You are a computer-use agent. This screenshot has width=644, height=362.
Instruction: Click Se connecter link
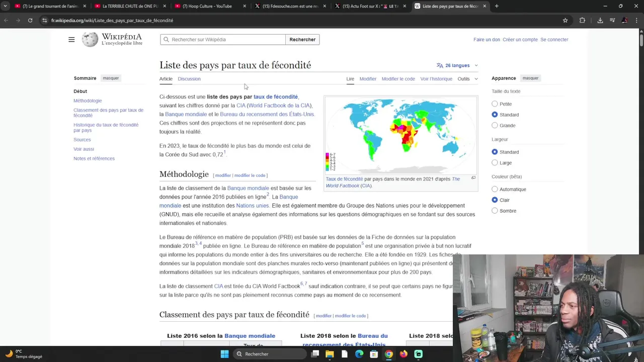[554, 39]
